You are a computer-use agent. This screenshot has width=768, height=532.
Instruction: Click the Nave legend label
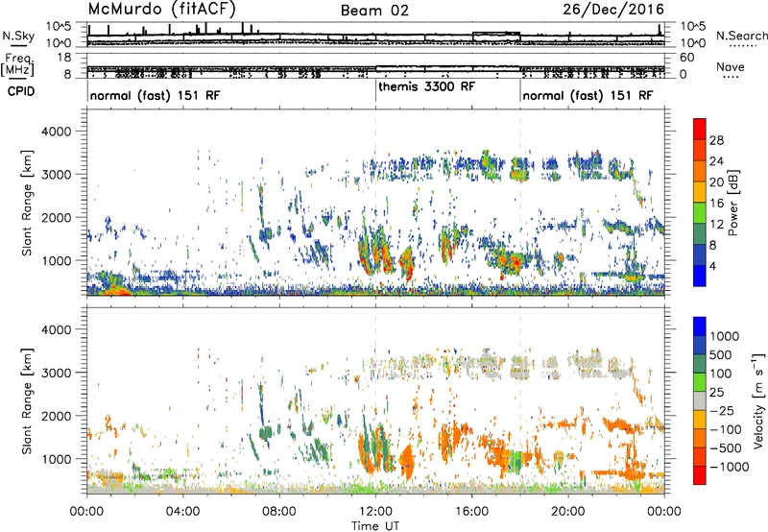tap(731, 66)
